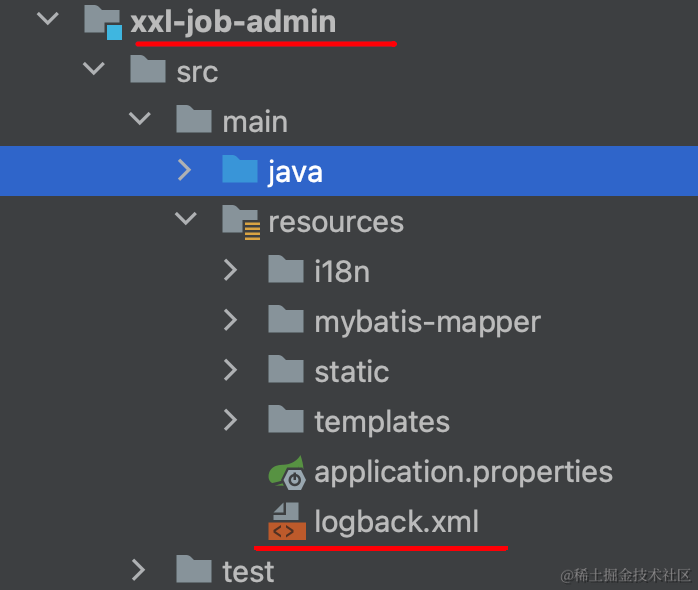Expand the static folder chevron
This screenshot has width=698, height=590.
click(230, 370)
